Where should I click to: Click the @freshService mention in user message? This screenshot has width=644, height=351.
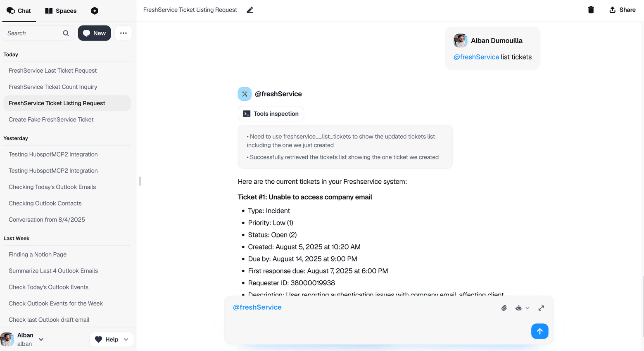[476, 57]
